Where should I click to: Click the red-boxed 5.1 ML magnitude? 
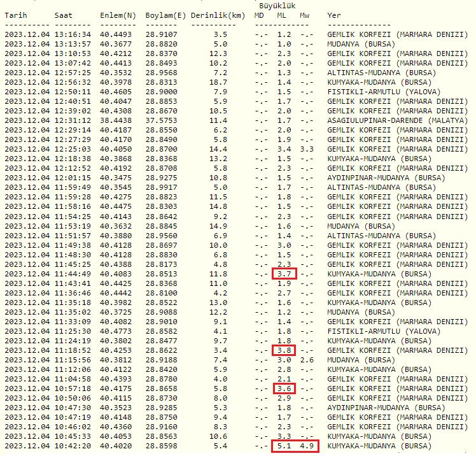283,446
